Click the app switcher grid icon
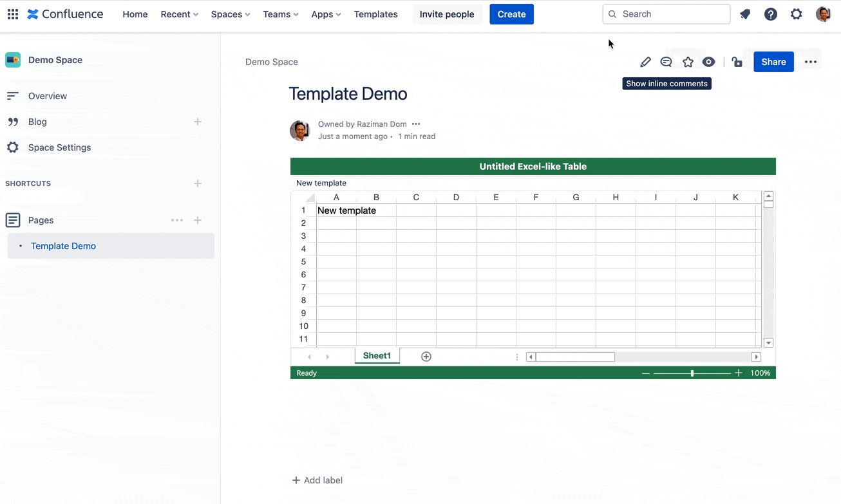The height and width of the screenshot is (504, 841). (12, 14)
